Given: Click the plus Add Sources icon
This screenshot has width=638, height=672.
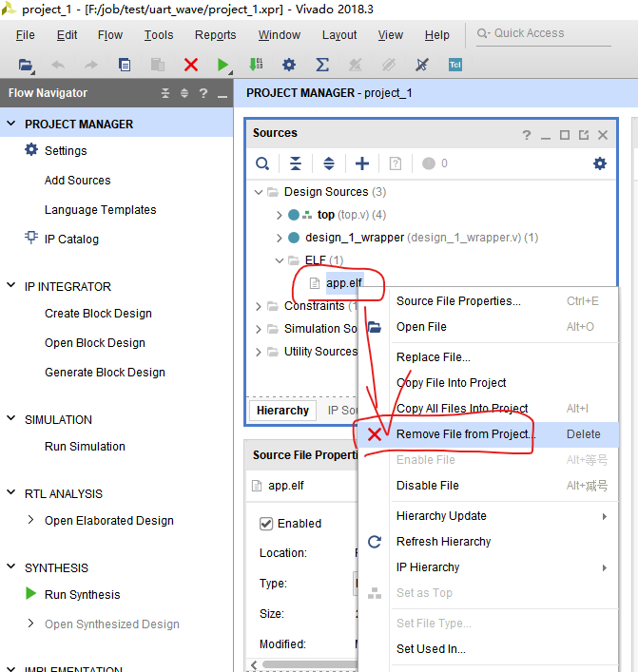Looking at the screenshot, I should [x=362, y=163].
